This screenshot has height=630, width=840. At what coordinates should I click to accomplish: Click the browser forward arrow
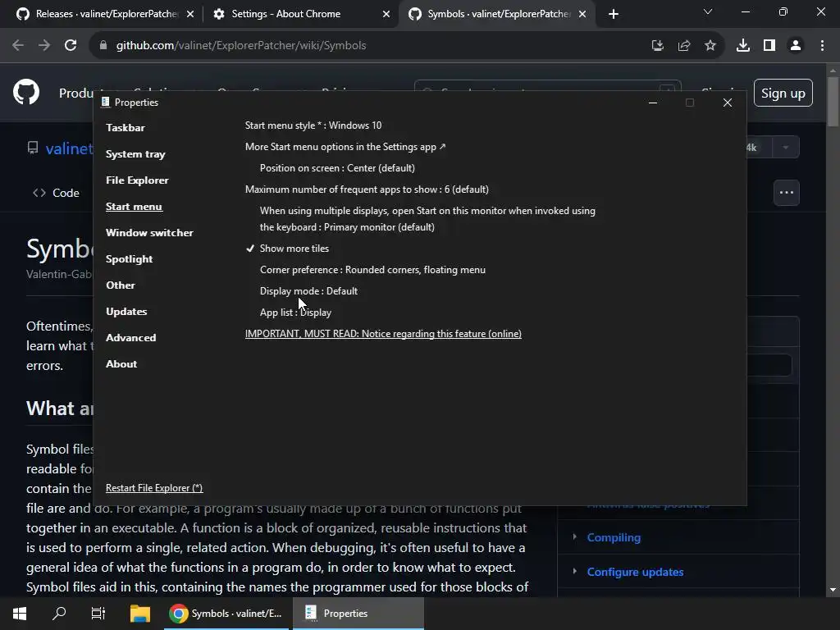point(44,46)
